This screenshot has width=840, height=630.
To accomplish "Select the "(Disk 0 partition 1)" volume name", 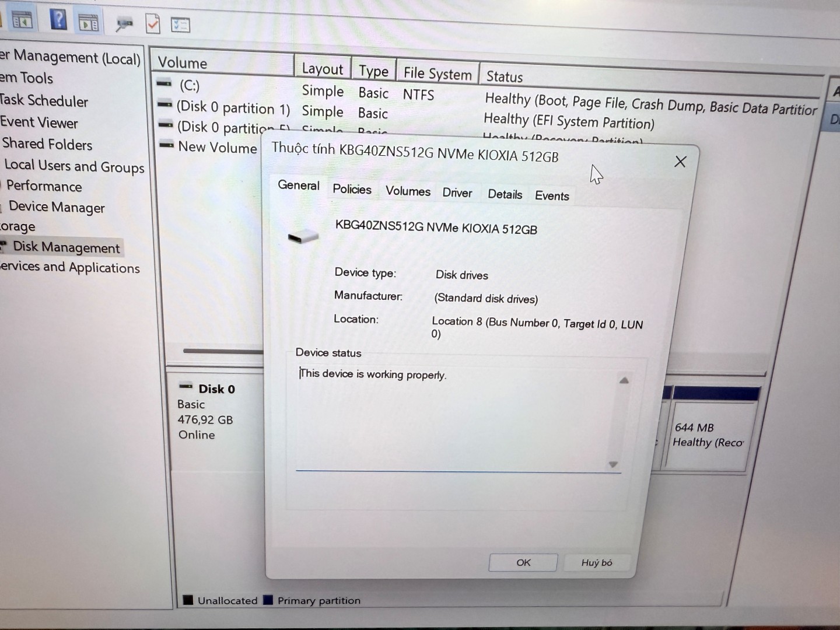I will (x=233, y=107).
